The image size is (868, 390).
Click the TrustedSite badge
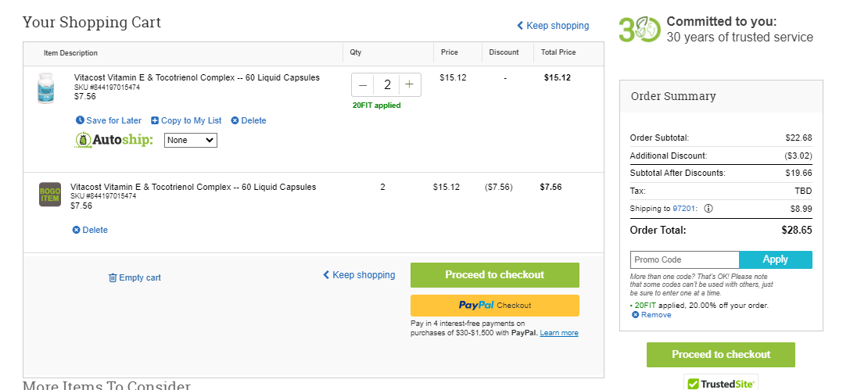point(721,383)
